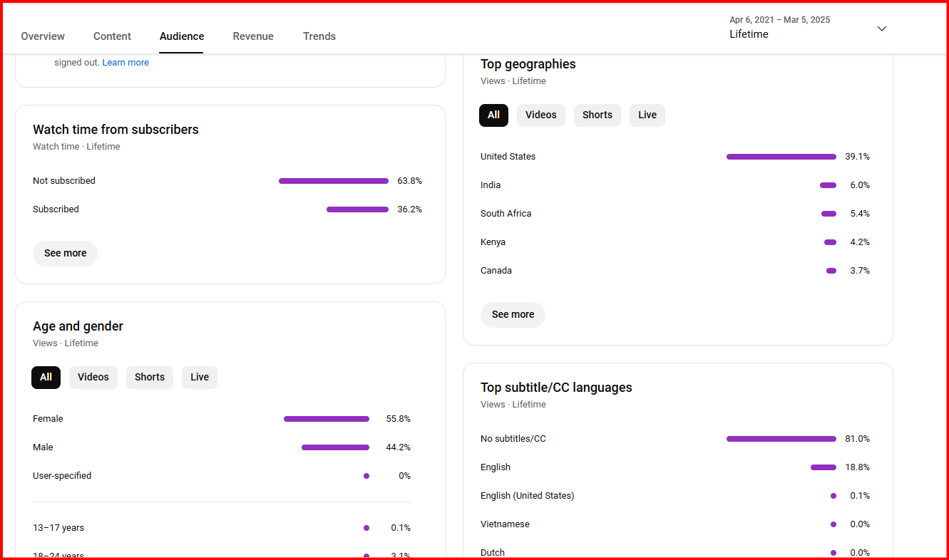Open the Trends tab
This screenshot has height=560, width=949.
[x=319, y=36]
